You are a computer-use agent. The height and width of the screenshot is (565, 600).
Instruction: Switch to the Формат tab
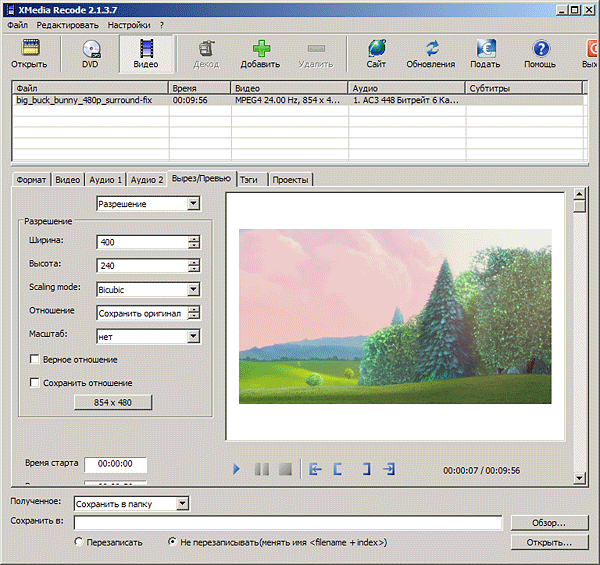(31, 179)
